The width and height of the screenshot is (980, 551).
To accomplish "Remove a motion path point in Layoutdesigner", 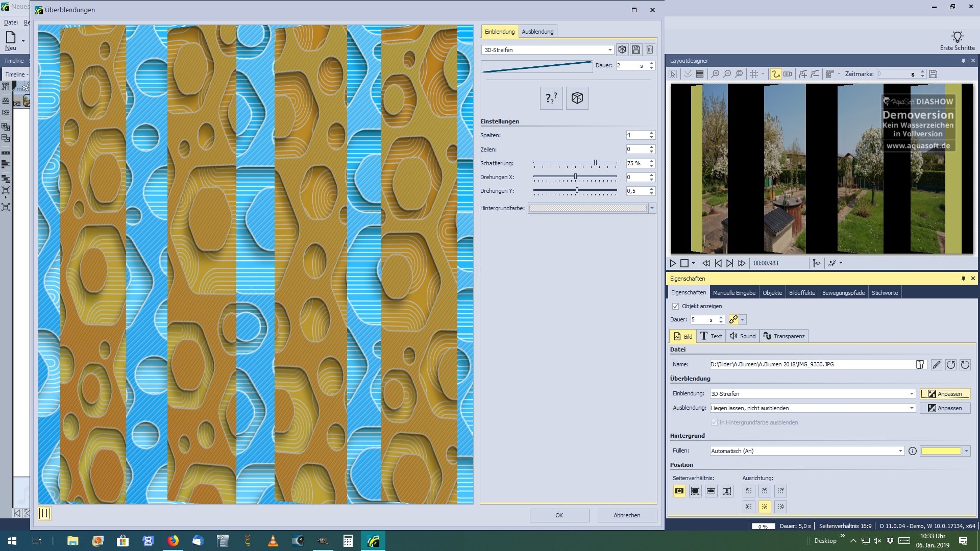I will [x=815, y=74].
